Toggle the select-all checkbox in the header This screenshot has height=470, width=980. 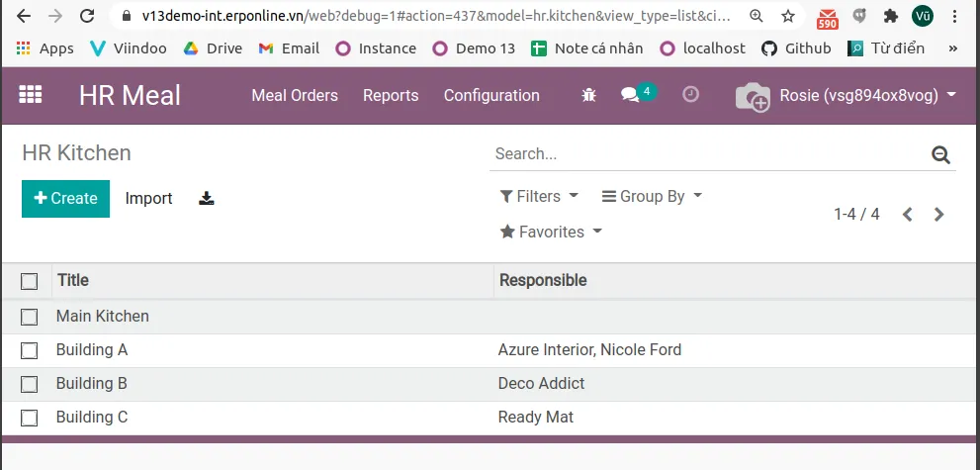[x=29, y=281]
